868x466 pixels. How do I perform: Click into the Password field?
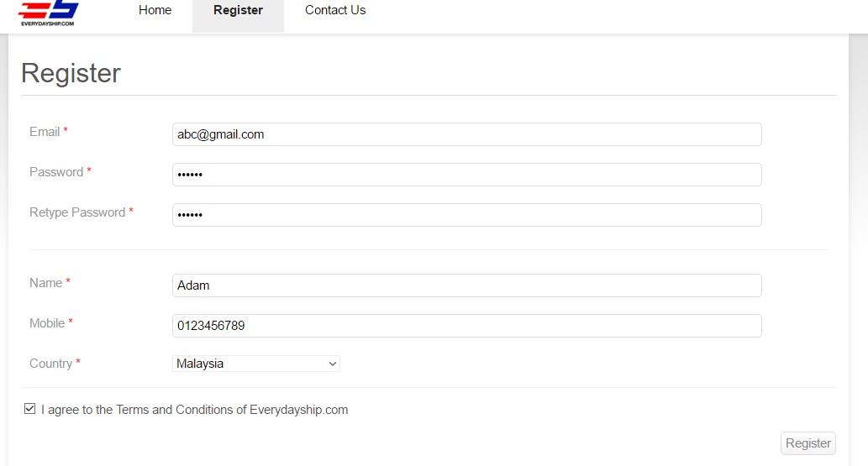[466, 175]
